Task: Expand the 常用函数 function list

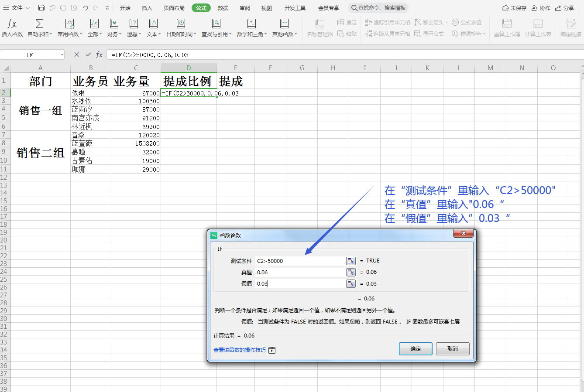Action: (x=69, y=34)
